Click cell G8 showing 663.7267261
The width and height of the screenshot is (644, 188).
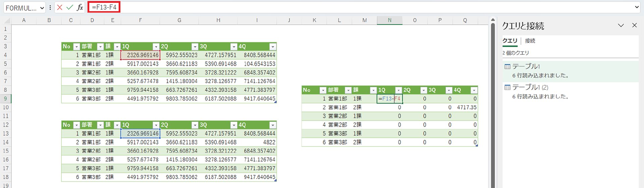179,90
